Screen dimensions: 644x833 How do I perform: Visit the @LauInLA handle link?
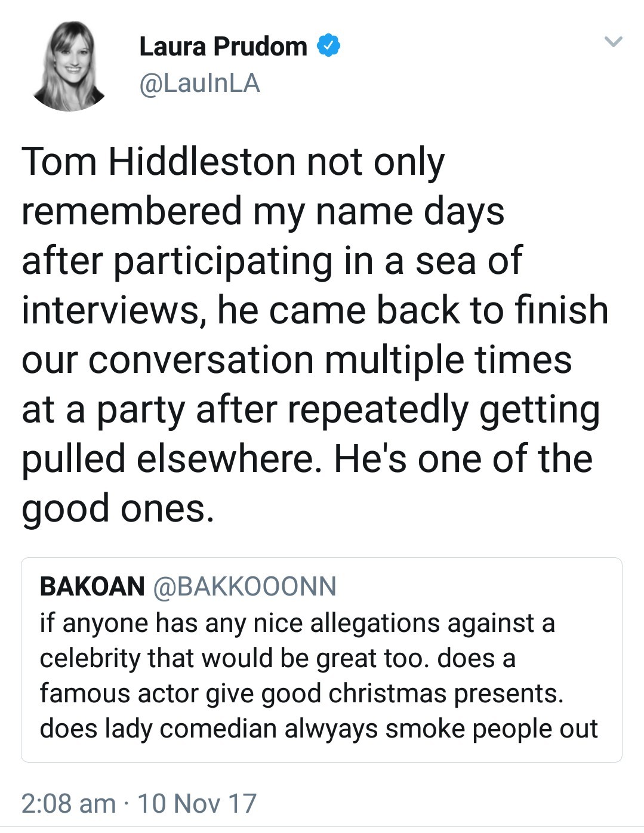[199, 84]
